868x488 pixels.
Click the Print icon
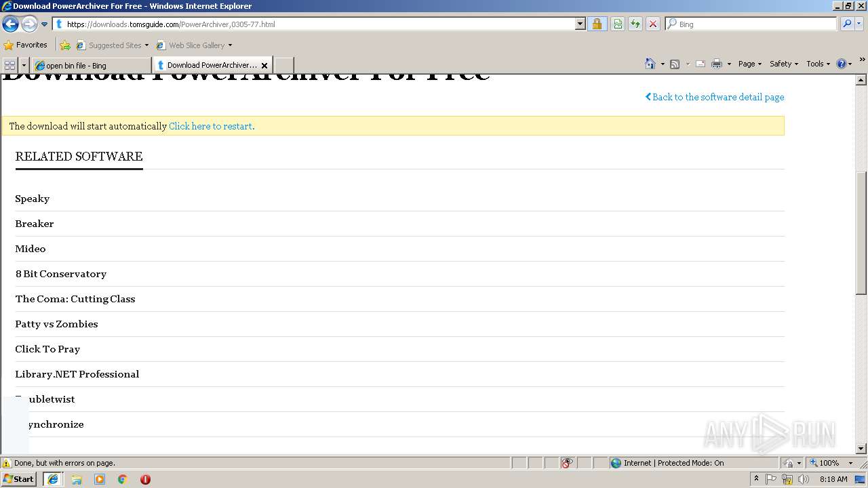[717, 64]
